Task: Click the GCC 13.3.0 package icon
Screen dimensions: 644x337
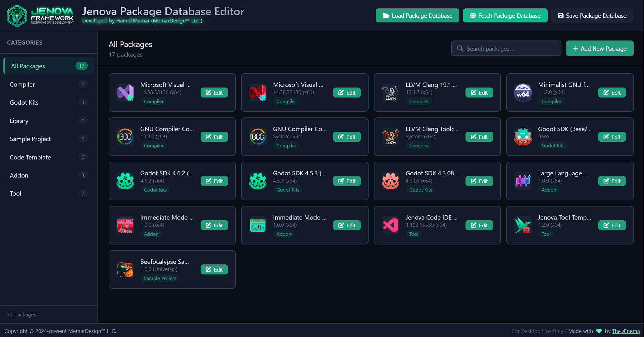Action: [125, 137]
